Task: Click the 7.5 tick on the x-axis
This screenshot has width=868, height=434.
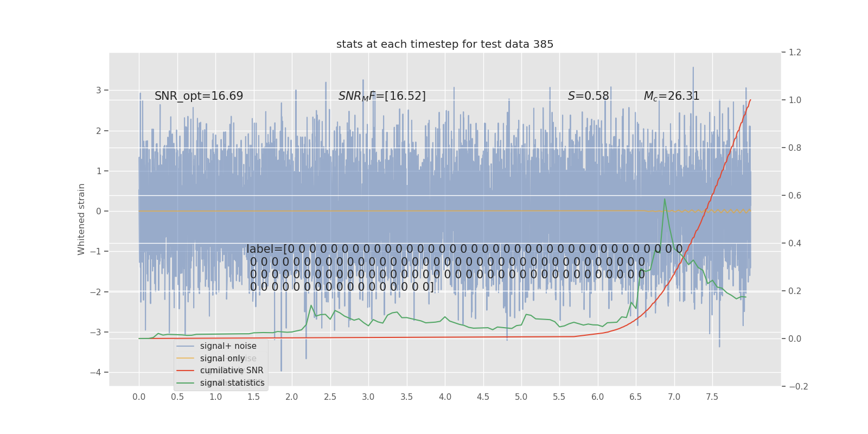Action: pyautogui.click(x=712, y=397)
